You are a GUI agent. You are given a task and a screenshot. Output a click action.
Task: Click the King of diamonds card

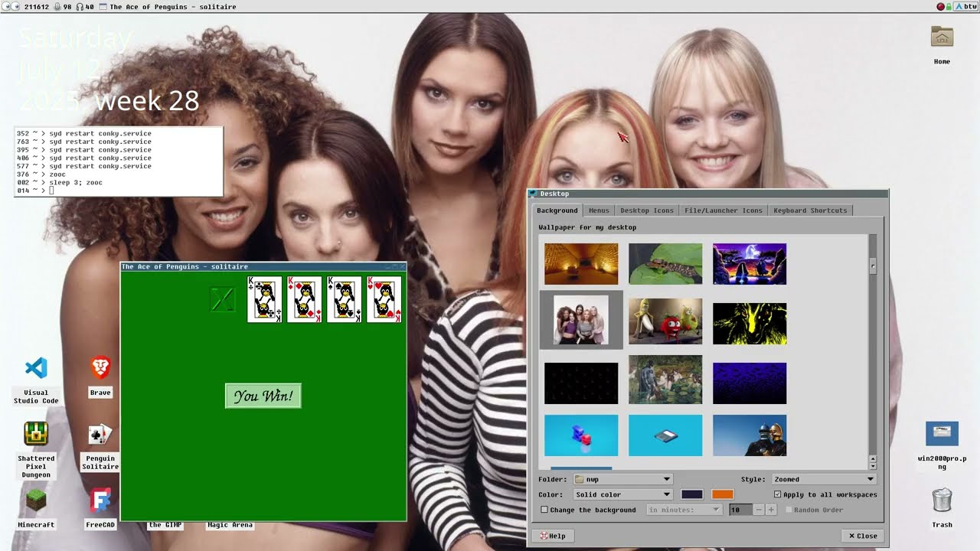305,299
